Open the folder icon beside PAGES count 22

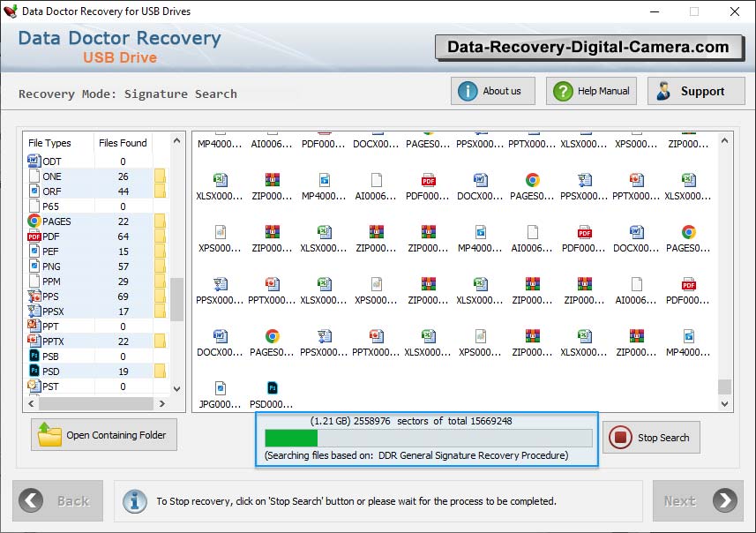click(x=160, y=221)
